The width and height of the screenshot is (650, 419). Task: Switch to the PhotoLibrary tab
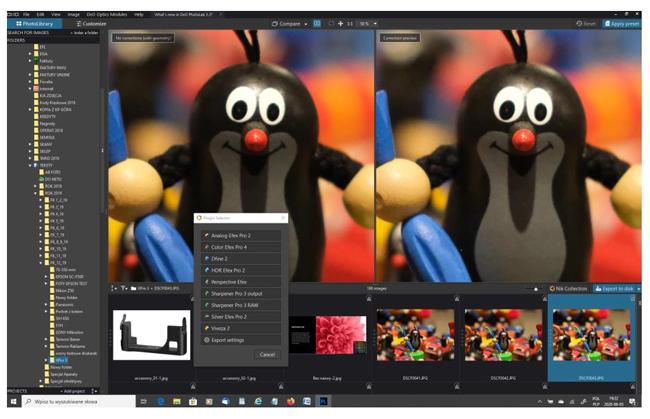click(35, 24)
